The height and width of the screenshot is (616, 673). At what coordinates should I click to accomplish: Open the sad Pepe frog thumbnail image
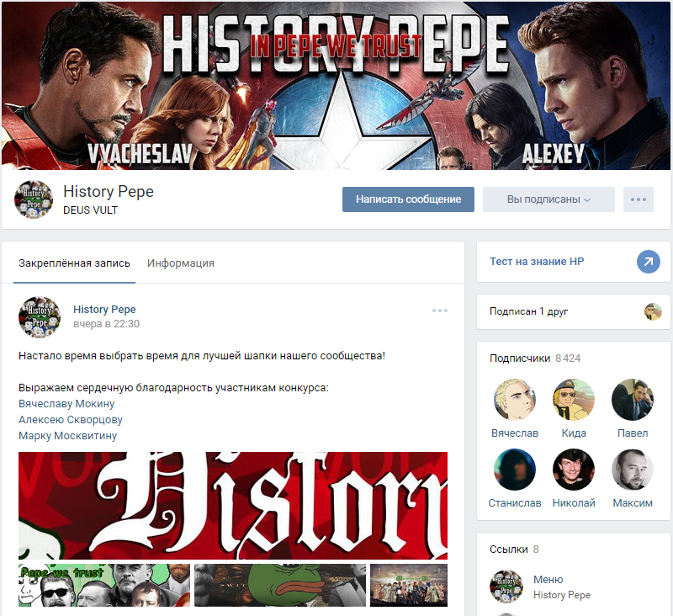(280, 585)
